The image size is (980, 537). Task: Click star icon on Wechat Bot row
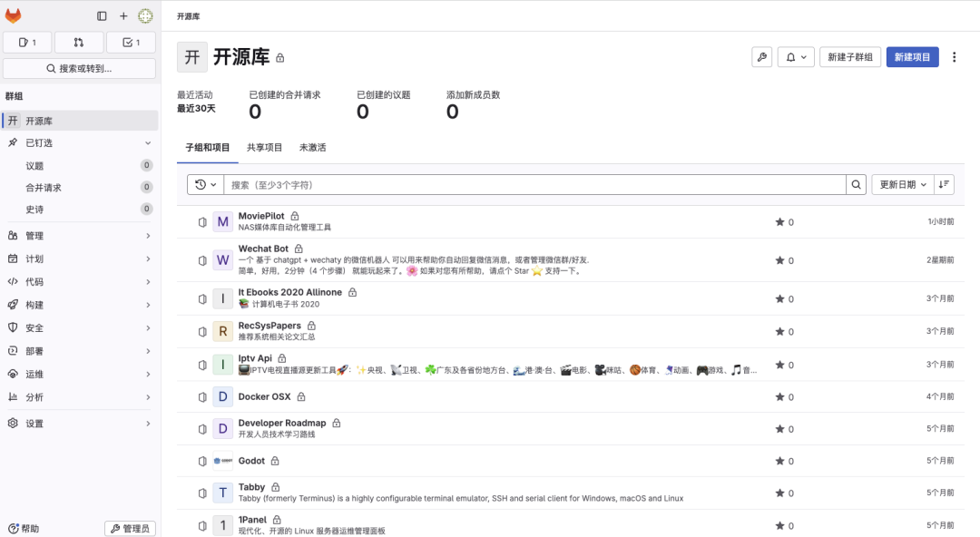click(x=779, y=260)
